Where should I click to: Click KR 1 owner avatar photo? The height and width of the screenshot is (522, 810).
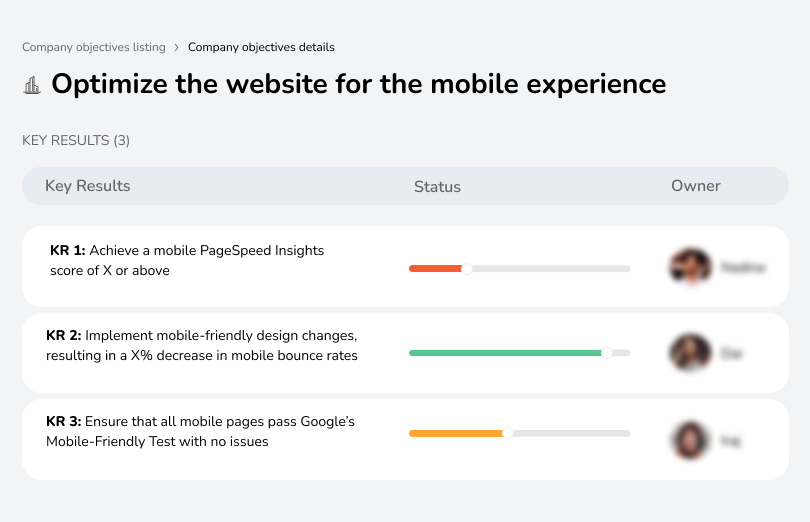tap(691, 267)
